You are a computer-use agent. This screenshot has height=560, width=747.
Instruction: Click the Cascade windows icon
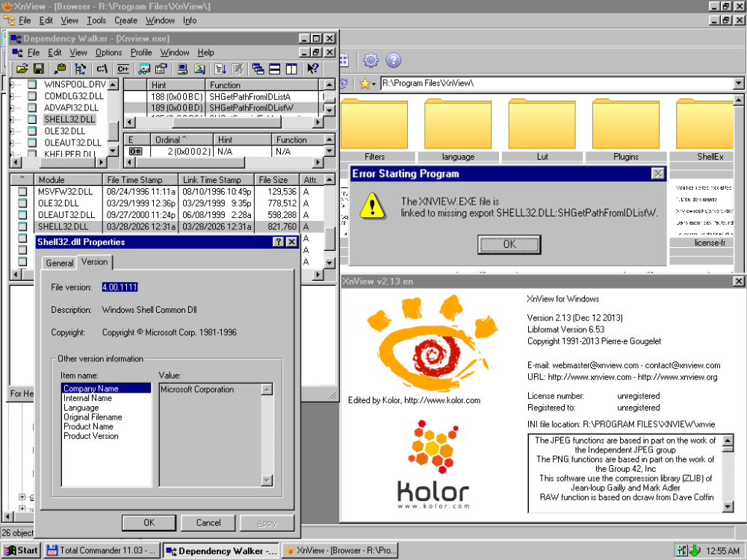coord(258,69)
